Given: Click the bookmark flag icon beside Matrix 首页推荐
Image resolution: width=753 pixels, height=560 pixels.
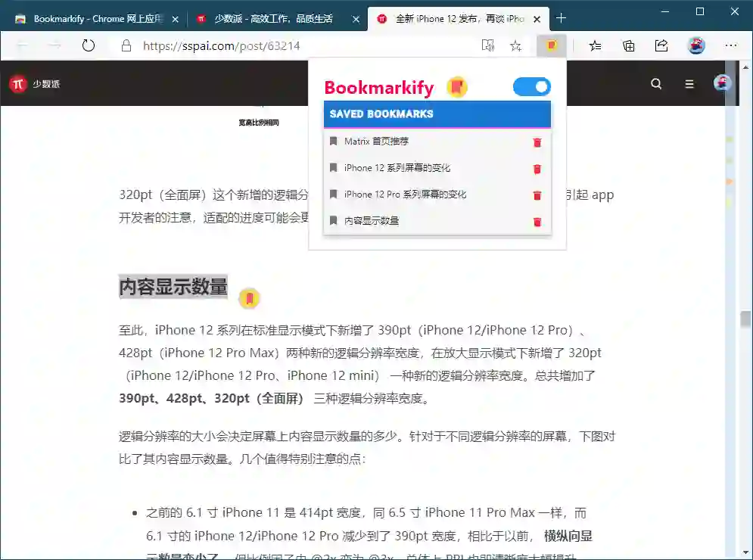Looking at the screenshot, I should 333,142.
